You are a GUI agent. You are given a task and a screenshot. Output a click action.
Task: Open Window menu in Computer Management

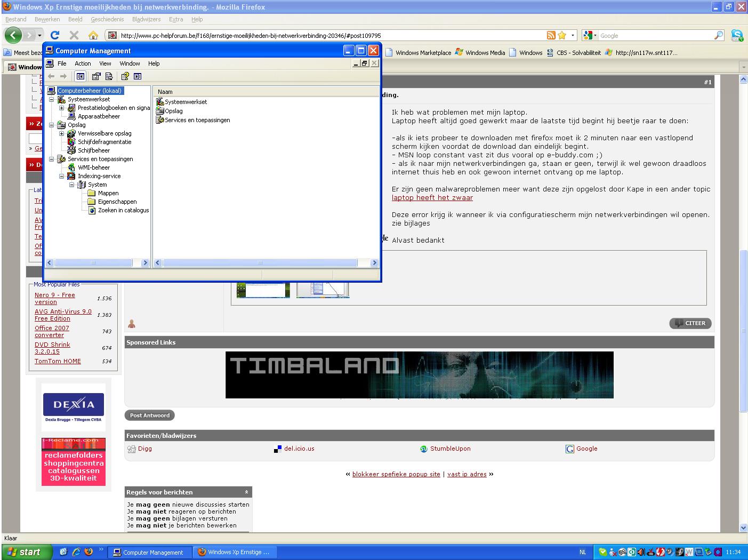[130, 63]
